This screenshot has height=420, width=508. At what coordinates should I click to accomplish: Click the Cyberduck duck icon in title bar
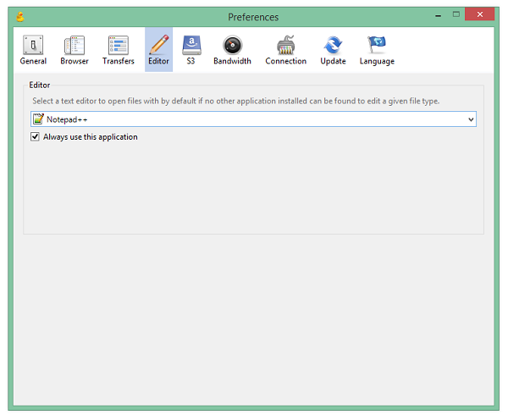coord(20,17)
